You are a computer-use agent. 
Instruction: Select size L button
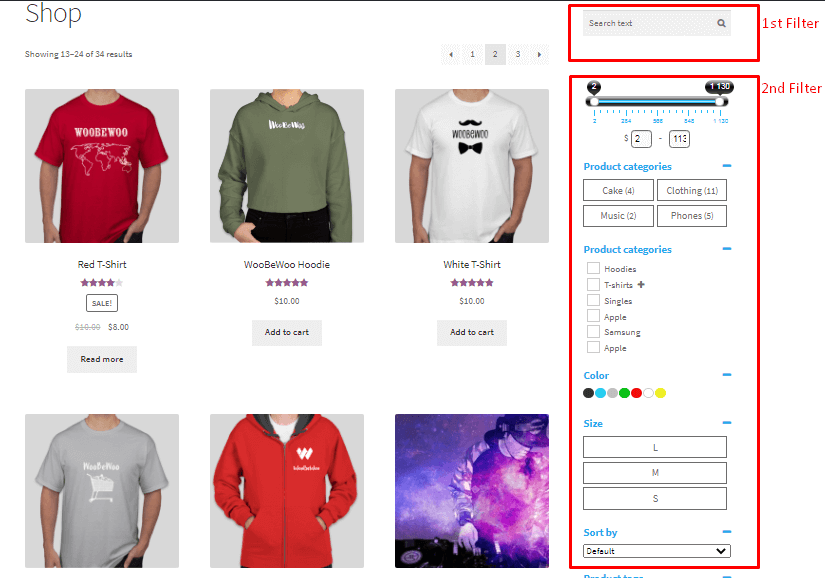655,447
